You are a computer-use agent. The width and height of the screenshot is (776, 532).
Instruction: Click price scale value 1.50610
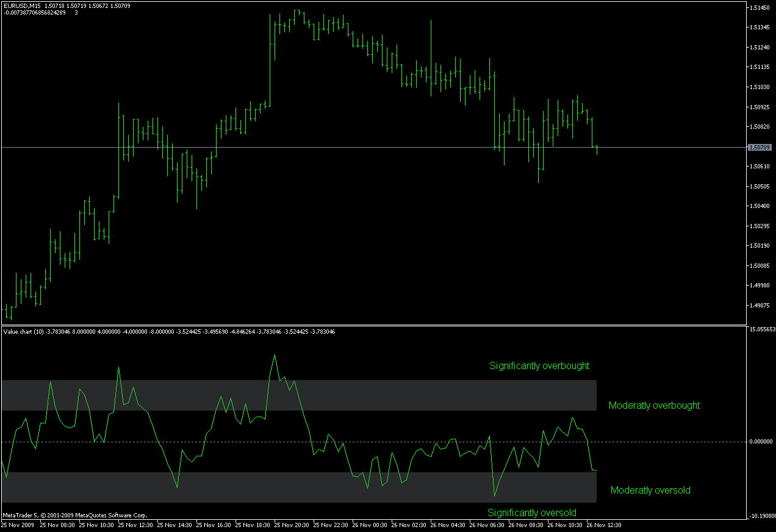pos(760,167)
